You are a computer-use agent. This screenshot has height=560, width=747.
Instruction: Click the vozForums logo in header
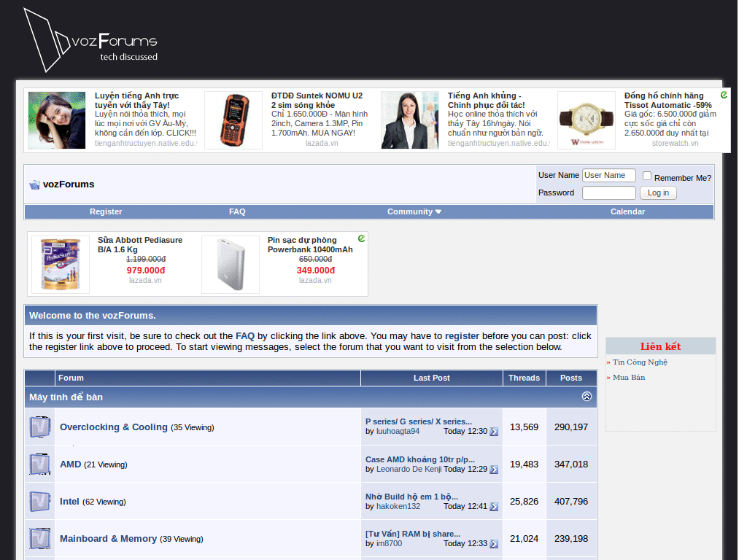point(90,41)
